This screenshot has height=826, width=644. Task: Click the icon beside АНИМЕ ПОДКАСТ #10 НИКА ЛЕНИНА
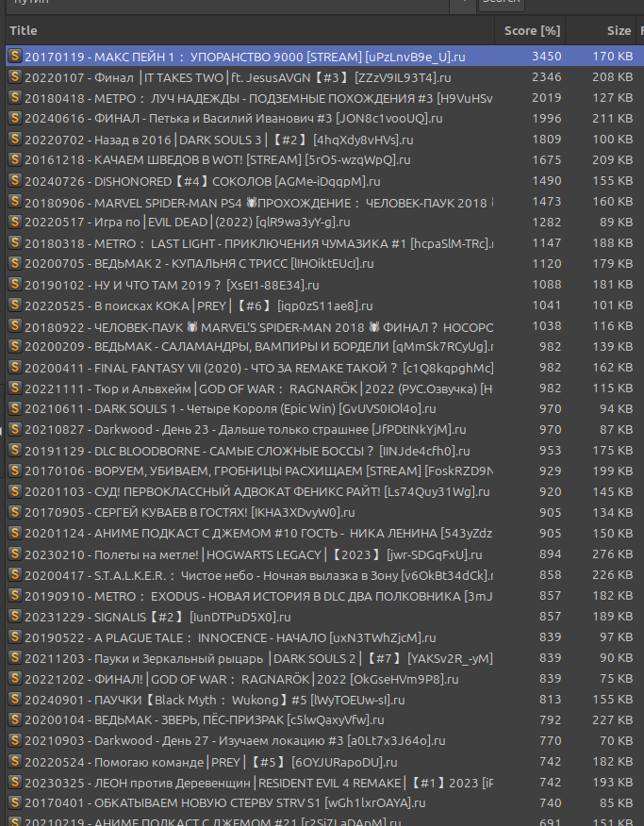click(15, 533)
